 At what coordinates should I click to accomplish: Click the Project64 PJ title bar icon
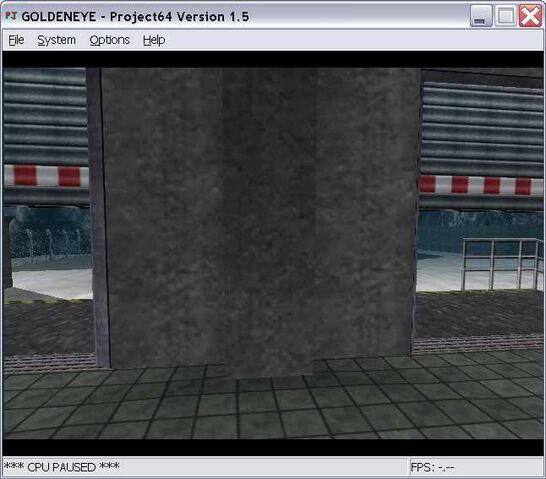click(x=11, y=16)
